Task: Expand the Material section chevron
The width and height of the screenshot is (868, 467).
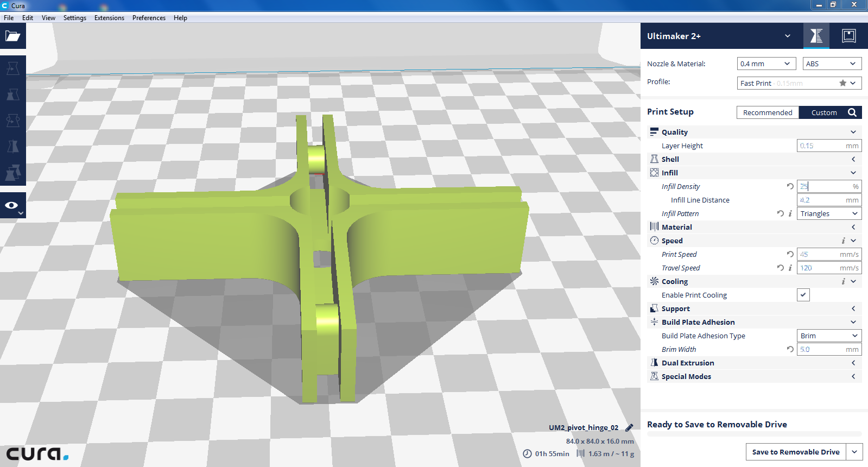Action: point(853,227)
